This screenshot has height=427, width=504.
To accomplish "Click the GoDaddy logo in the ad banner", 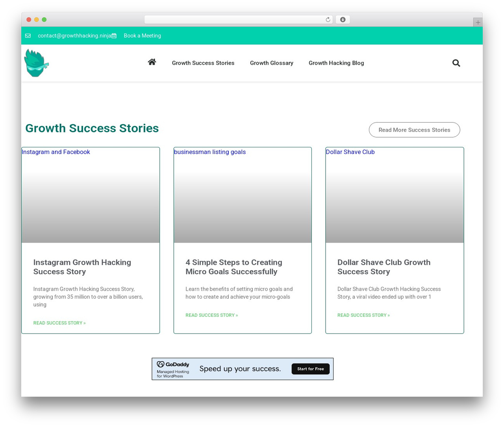I will pos(173,364).
